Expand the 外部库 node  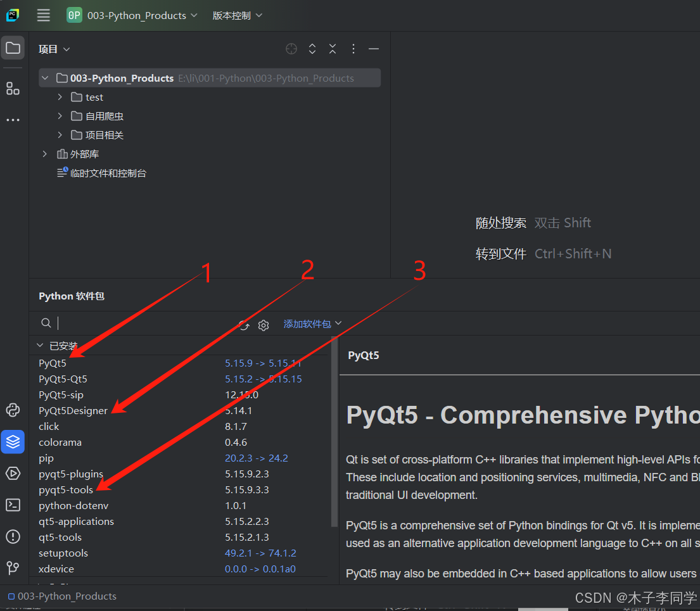point(44,153)
